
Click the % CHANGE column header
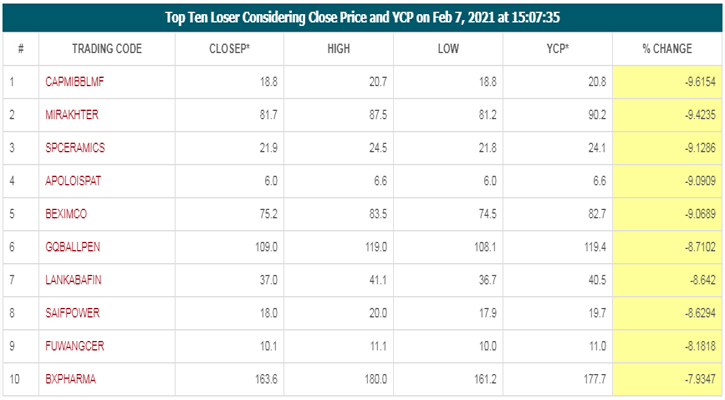(x=667, y=50)
